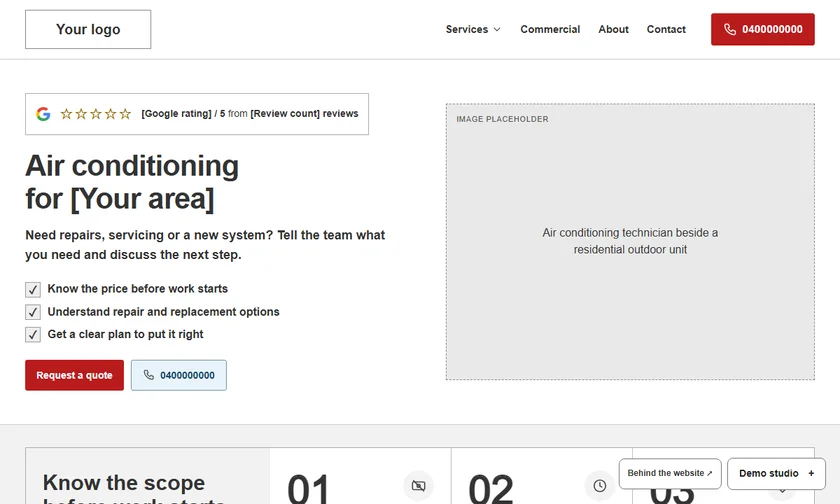Image resolution: width=840 pixels, height=504 pixels.
Task: Click the checkmark beside Know the price
Action: 33,290
